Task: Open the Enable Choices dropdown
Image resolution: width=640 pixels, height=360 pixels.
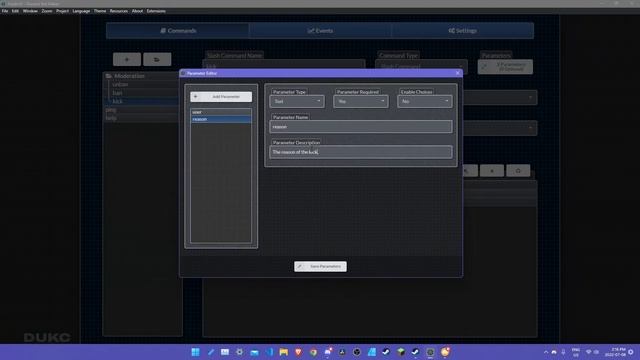Action: 424,101
